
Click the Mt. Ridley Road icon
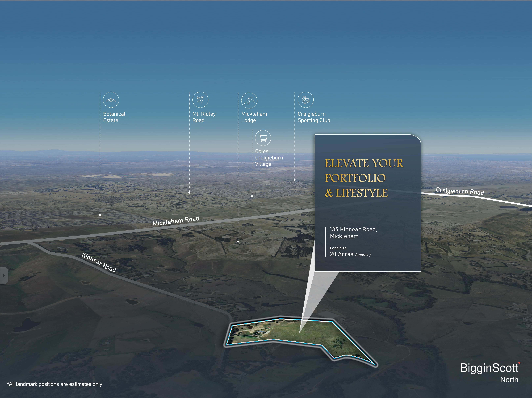pos(200,100)
